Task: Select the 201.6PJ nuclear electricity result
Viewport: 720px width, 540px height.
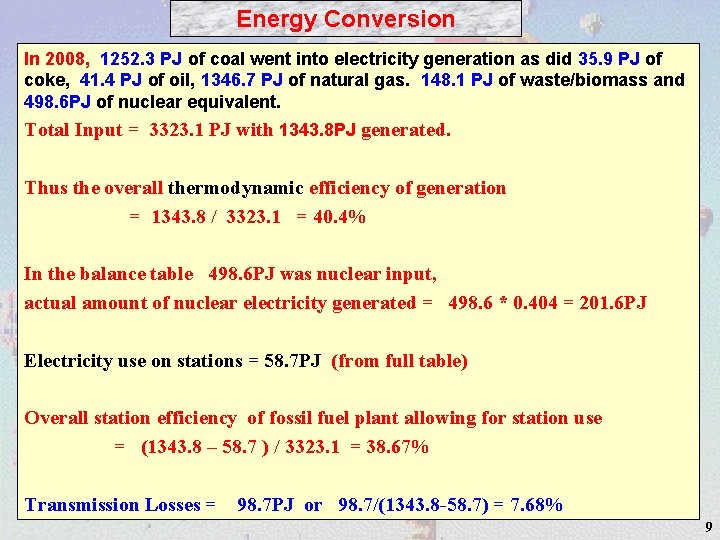Action: pyautogui.click(x=613, y=303)
